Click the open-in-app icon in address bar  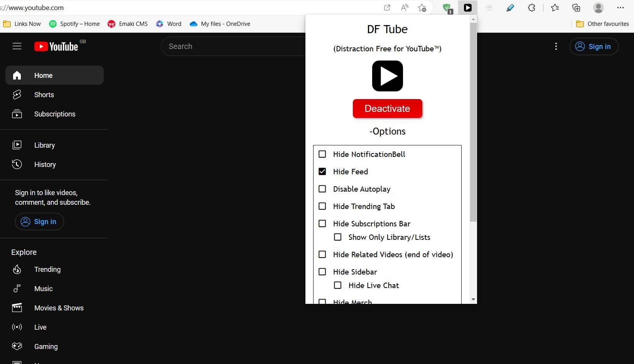(387, 8)
